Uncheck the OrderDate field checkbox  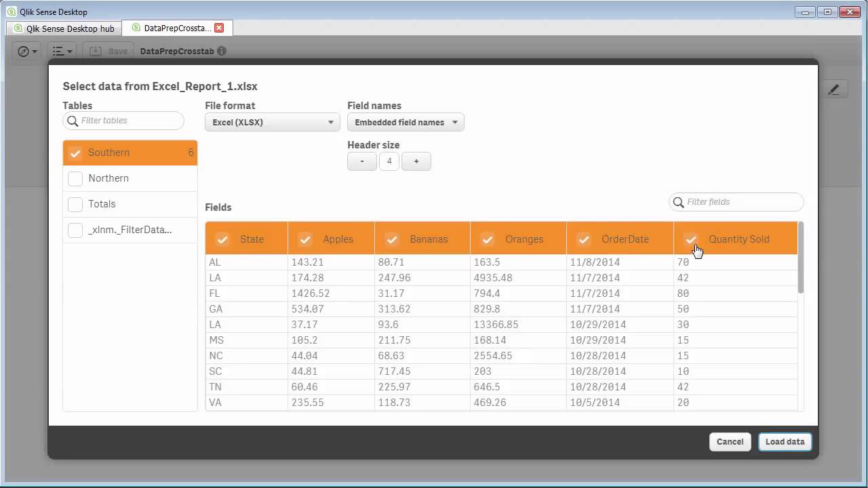584,239
